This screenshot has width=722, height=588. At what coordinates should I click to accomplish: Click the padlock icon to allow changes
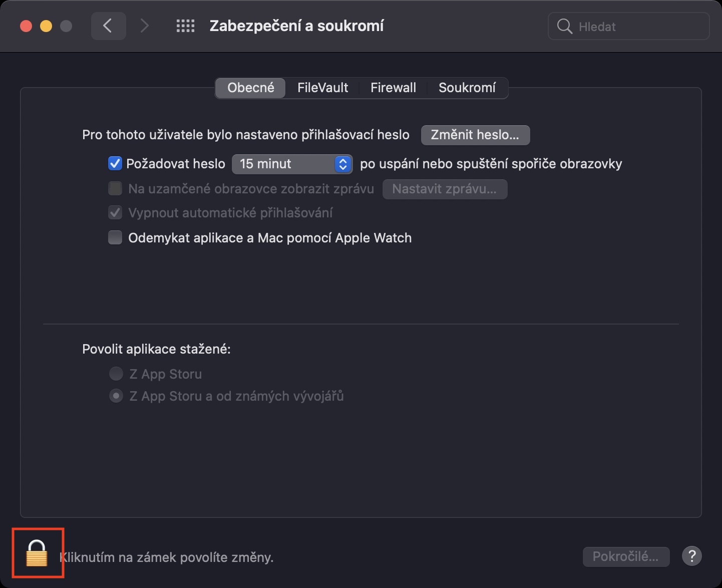click(x=37, y=553)
